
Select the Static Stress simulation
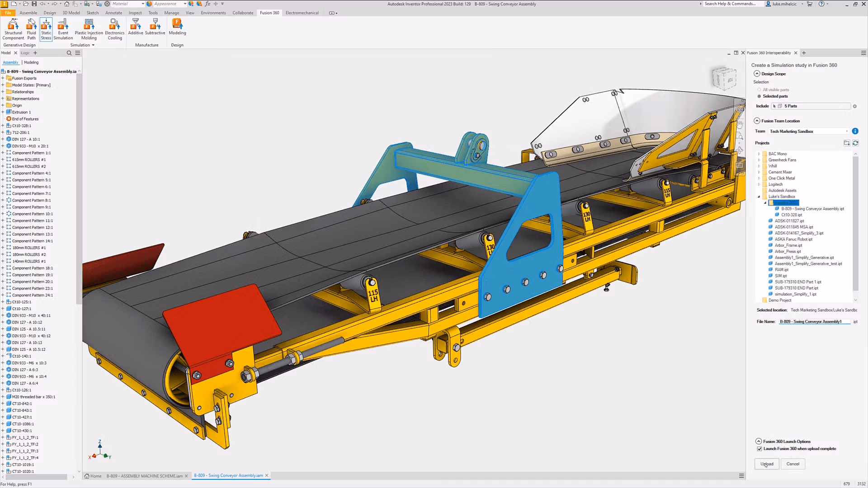tap(46, 29)
